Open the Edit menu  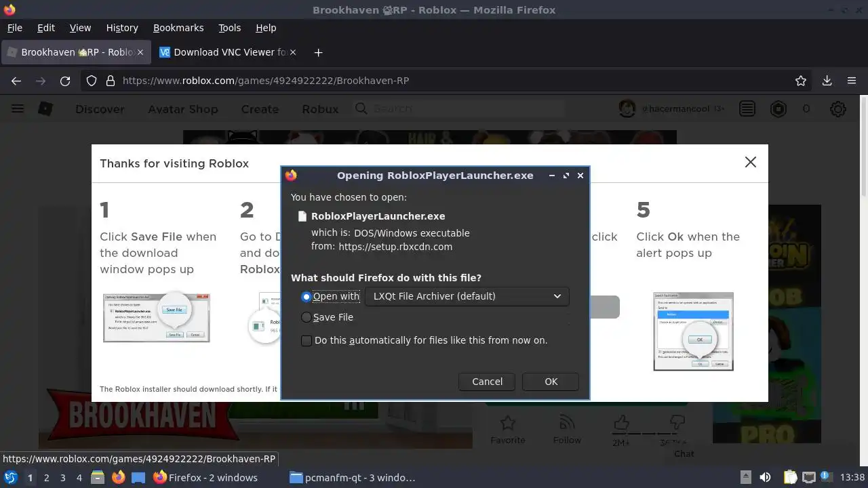[46, 28]
